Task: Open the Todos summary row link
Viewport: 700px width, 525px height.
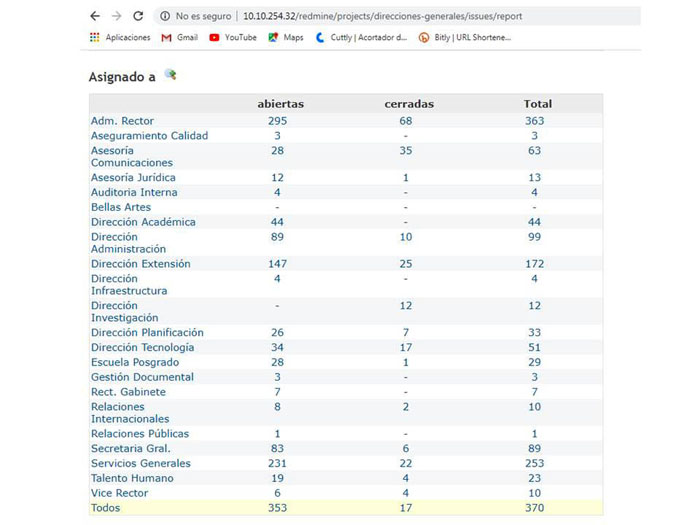Action: coord(105,508)
